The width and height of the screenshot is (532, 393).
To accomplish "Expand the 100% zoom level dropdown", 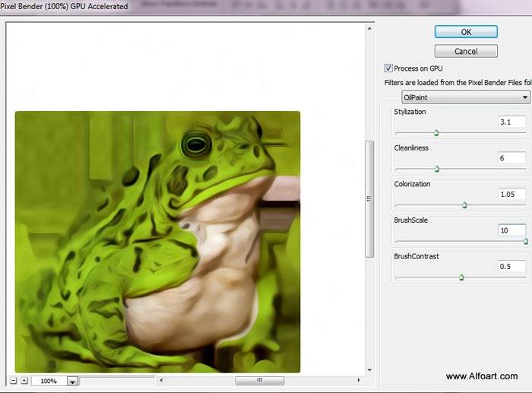I will (72, 381).
